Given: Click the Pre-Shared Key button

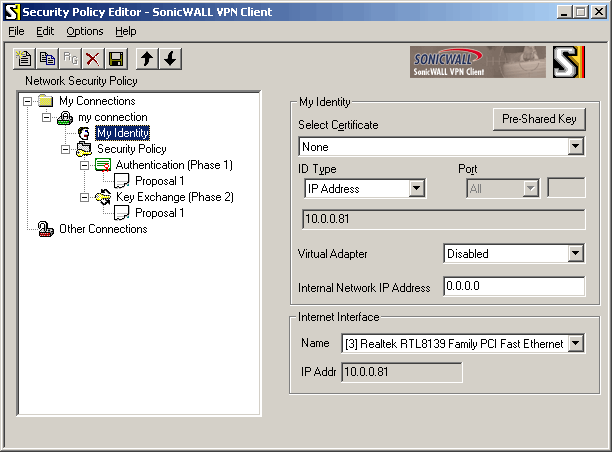Looking at the screenshot, I should click(x=539, y=119).
